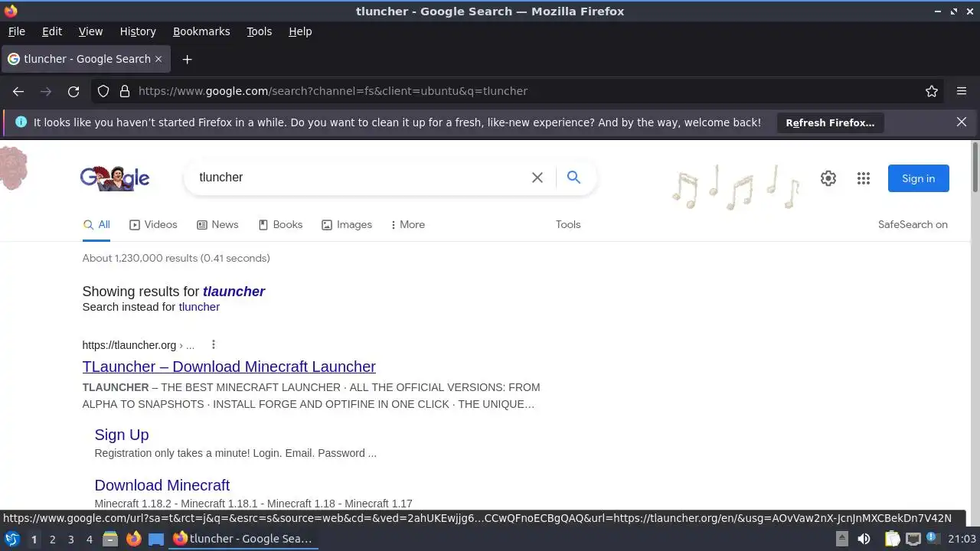
Task: Select the All results tab
Action: pyautogui.click(x=96, y=224)
